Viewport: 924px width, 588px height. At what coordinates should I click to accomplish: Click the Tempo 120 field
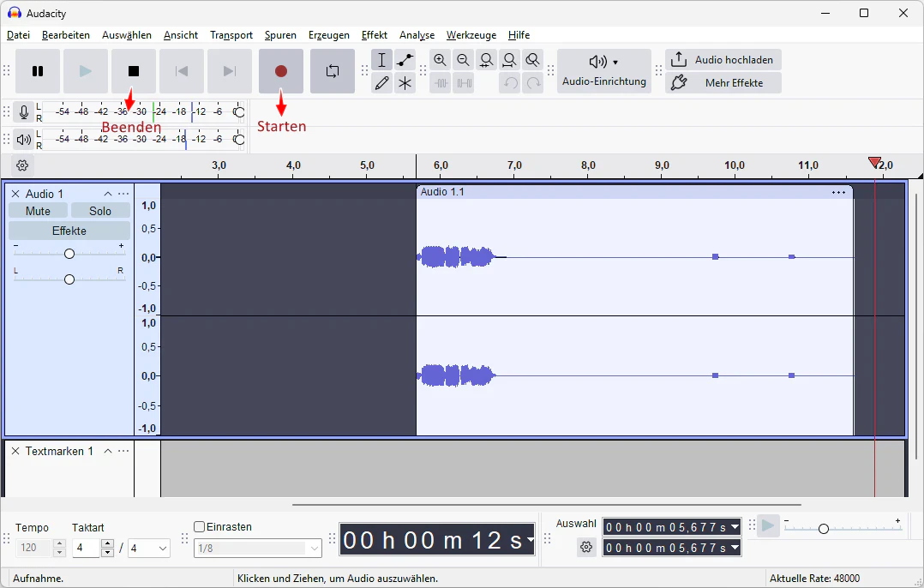[x=34, y=548]
